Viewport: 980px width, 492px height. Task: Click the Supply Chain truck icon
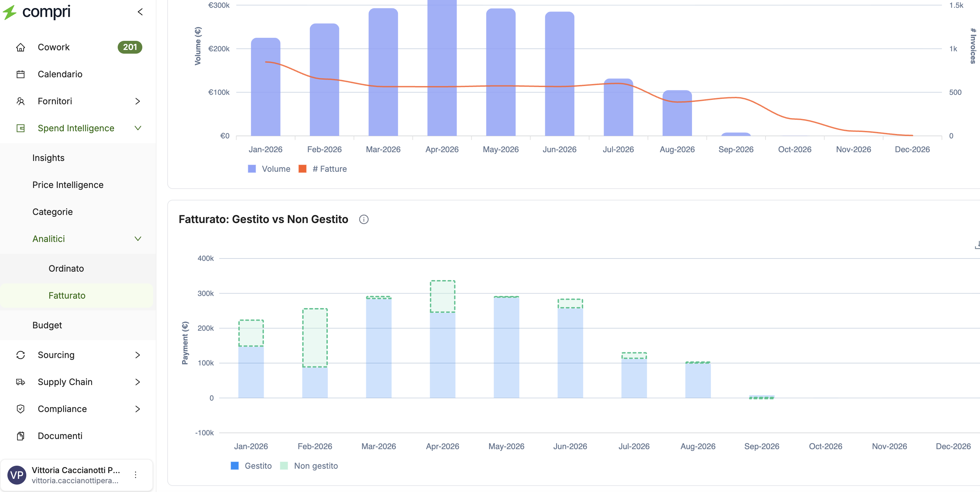[x=21, y=382]
